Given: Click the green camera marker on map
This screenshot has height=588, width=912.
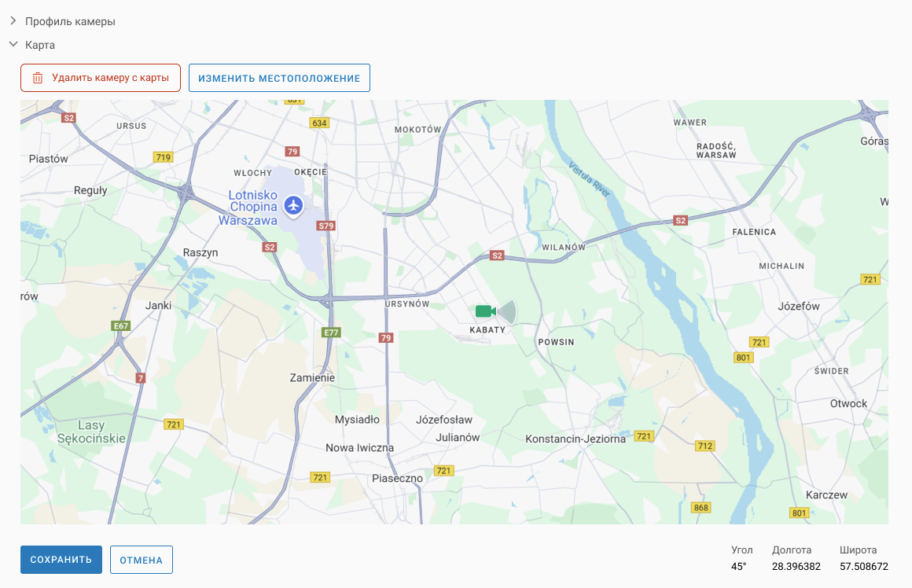Looking at the screenshot, I should (x=484, y=311).
